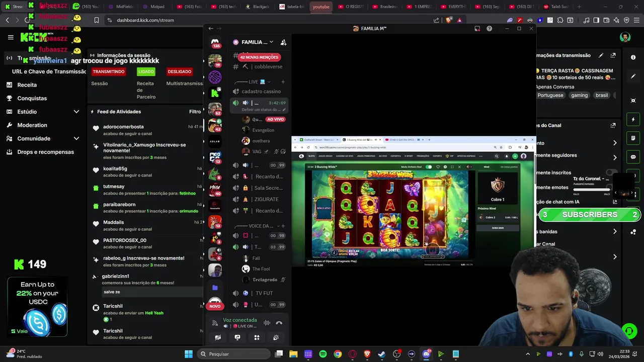This screenshot has height=362, width=644.
Task: Pop out channel actions panel
Action: (613, 125)
